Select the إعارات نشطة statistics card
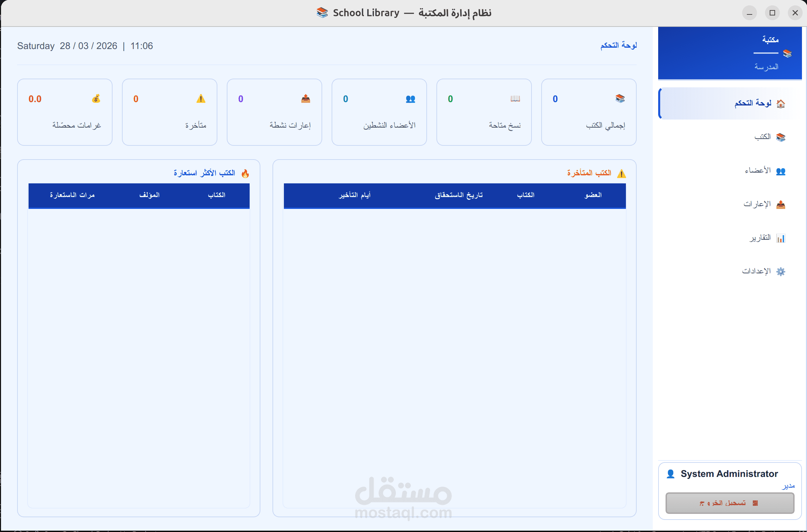Image resolution: width=807 pixels, height=532 pixels. 274,112
